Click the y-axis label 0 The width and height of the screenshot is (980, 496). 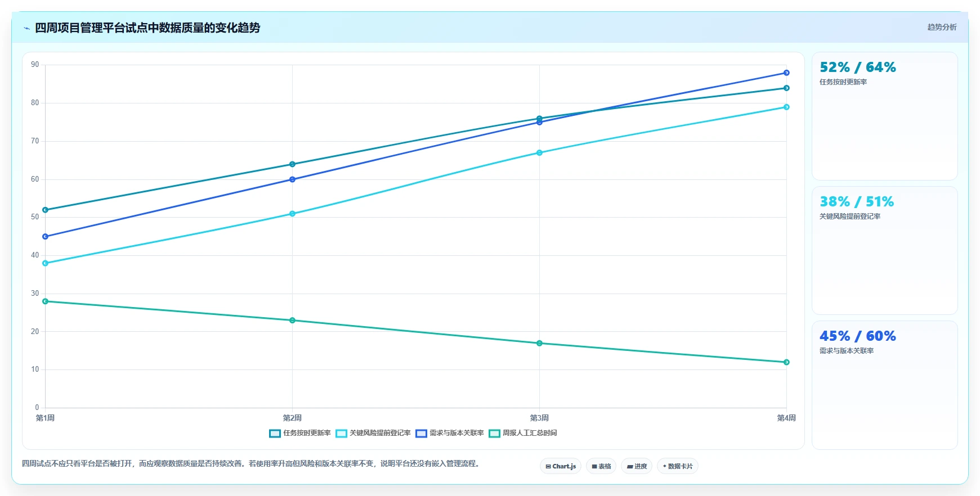37,408
